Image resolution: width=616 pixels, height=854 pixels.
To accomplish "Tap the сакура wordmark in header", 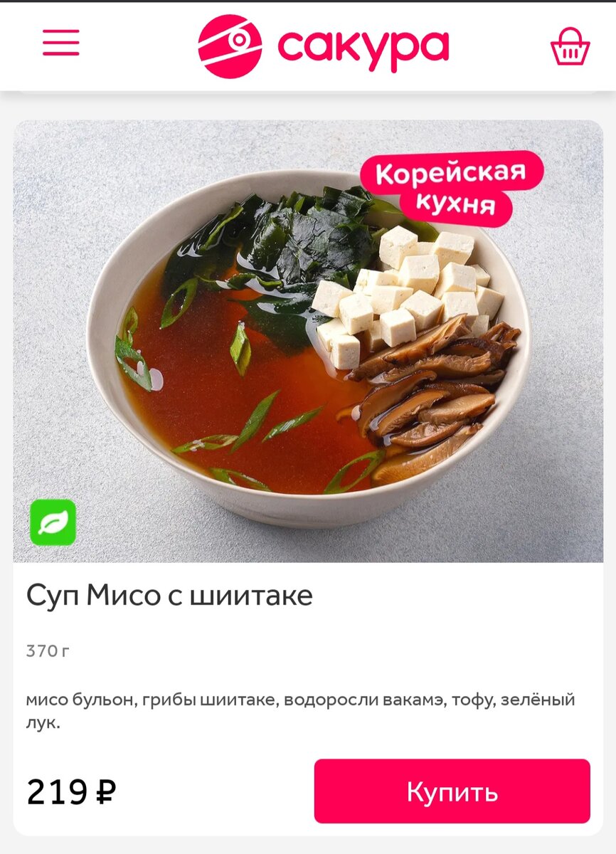I will point(363,48).
